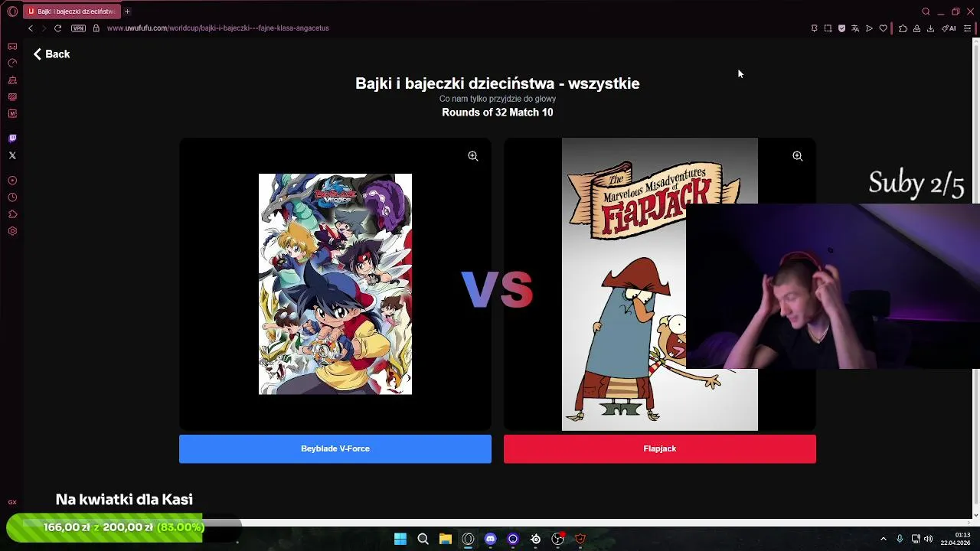Zoom the Beyblade V-Force image with magnifier
The image size is (980, 551).
(473, 156)
